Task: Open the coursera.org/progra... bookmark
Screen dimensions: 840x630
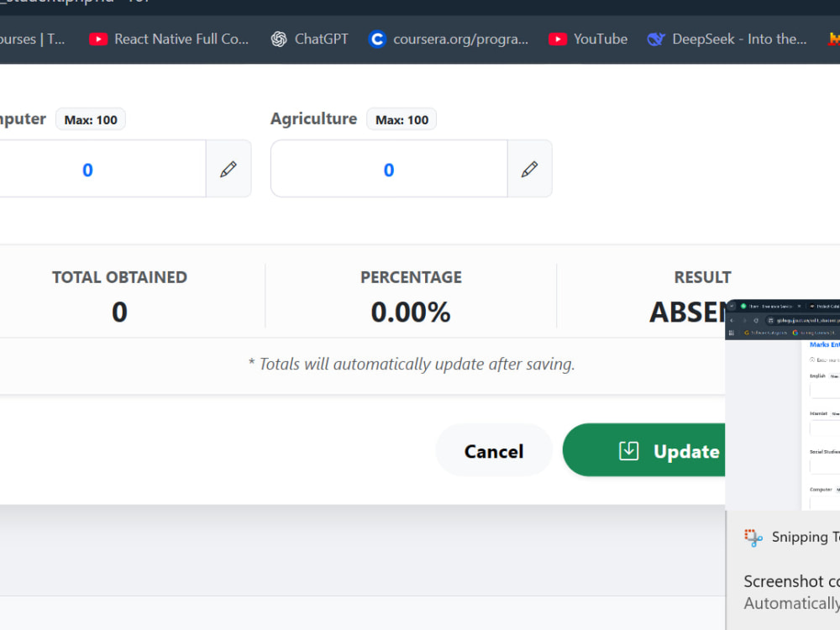Action: pyautogui.click(x=449, y=39)
